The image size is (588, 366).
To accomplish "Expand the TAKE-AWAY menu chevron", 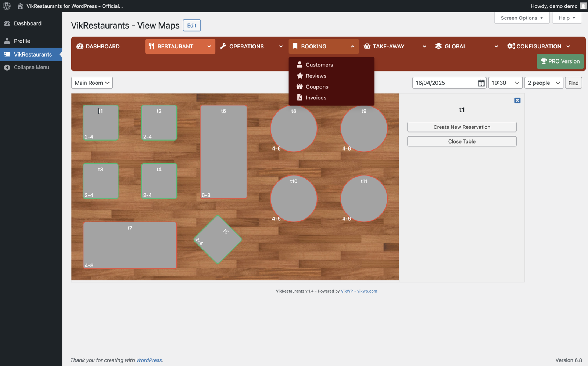I will click(x=424, y=46).
